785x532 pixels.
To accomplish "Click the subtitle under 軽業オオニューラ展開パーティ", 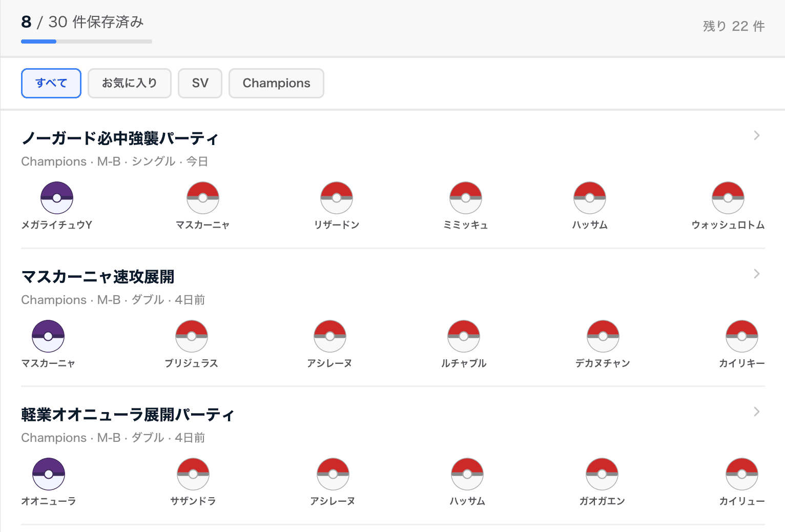I will (113, 438).
